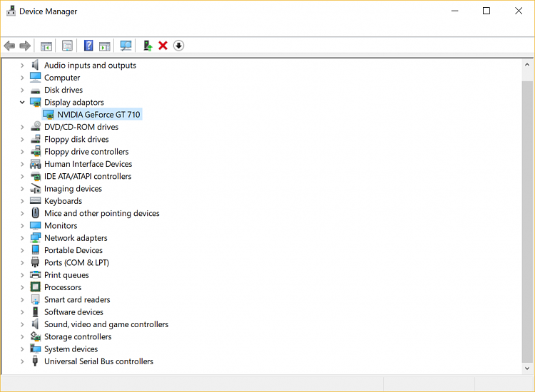The image size is (535, 392).
Task: Click the scrollbar up arrow
Action: click(527, 65)
